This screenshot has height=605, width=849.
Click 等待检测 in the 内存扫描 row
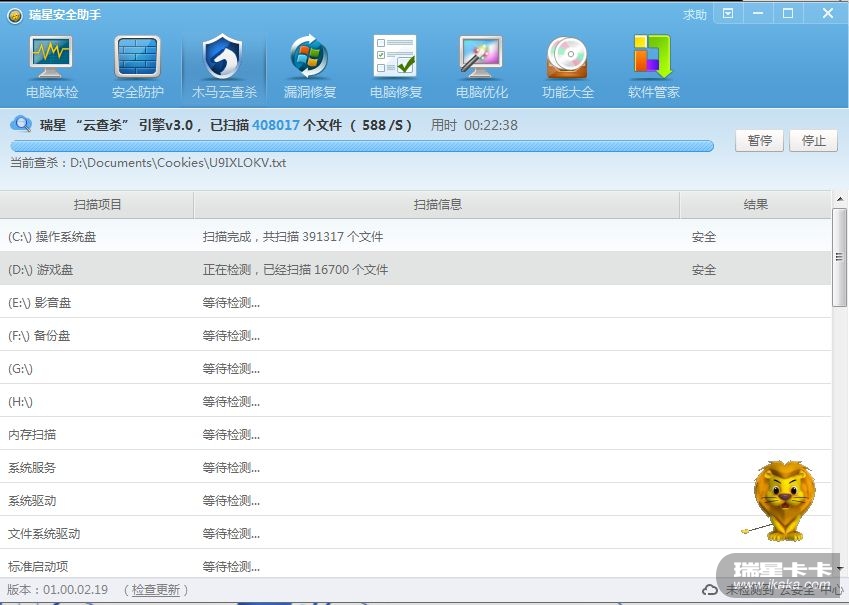pyautogui.click(x=231, y=435)
